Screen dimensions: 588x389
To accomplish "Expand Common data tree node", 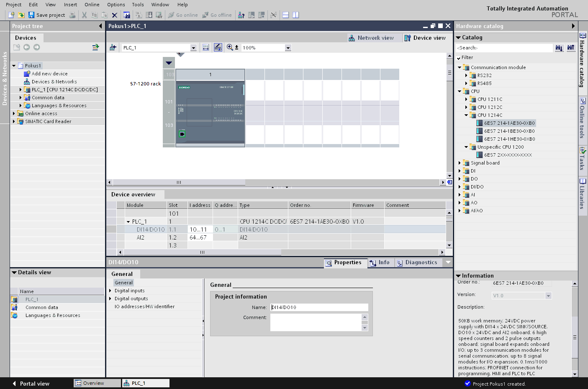I will pyautogui.click(x=21, y=98).
